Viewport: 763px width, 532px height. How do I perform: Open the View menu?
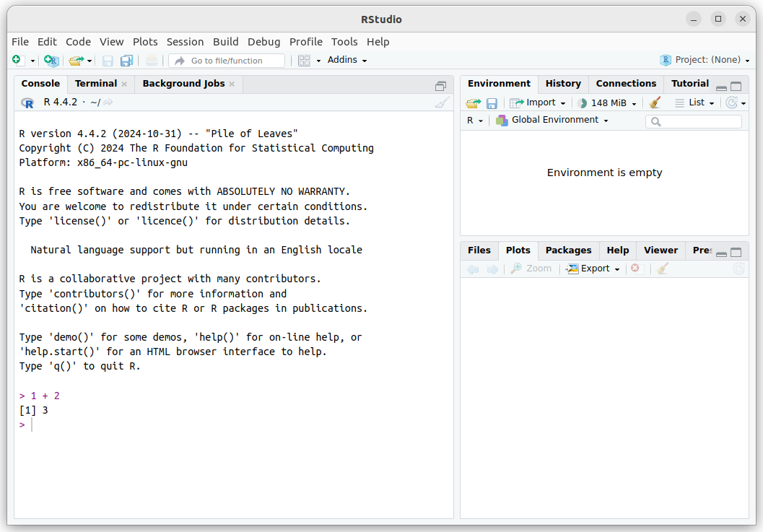click(x=111, y=42)
